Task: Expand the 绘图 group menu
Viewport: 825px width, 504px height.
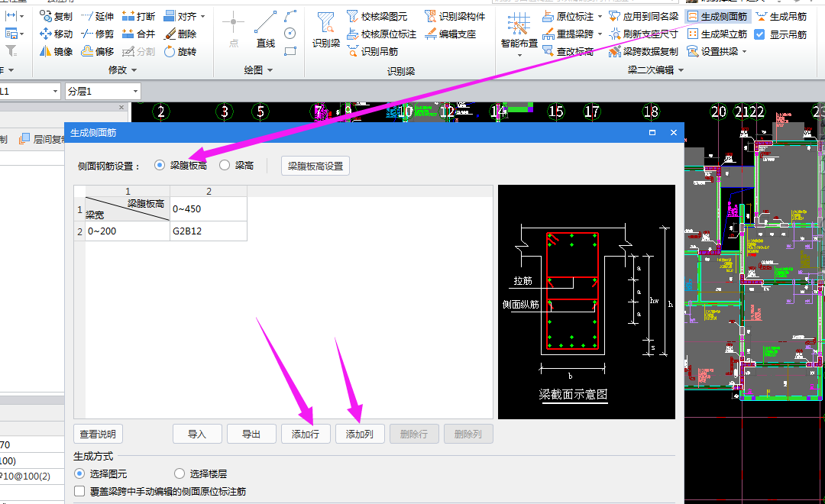Action: pos(258,70)
